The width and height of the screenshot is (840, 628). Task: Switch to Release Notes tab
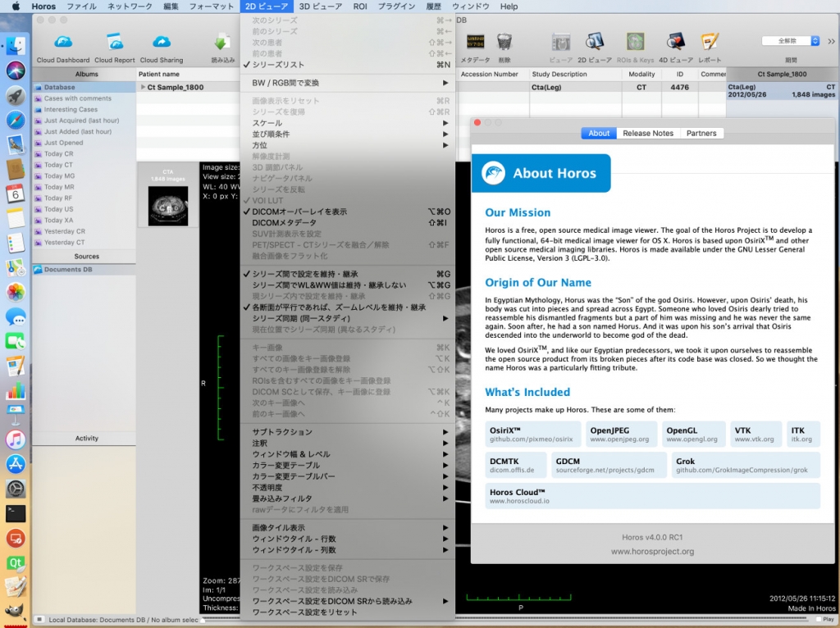coord(648,134)
